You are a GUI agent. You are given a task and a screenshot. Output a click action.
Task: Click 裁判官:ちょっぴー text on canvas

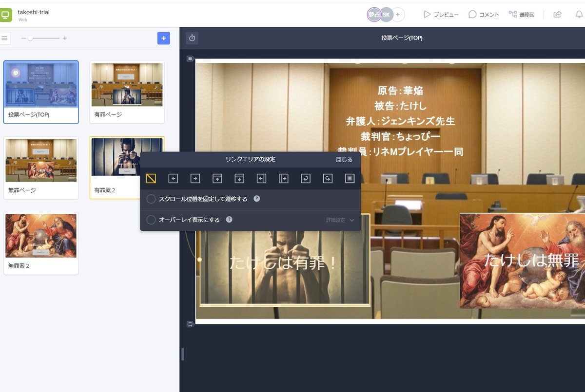coord(400,136)
